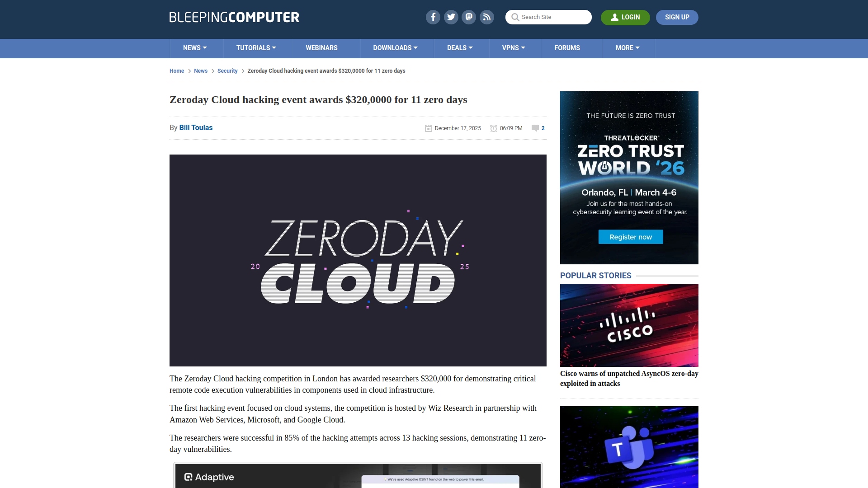Image resolution: width=868 pixels, height=488 pixels.
Task: Open BleepingComputer's Facebook page
Action: tap(433, 17)
